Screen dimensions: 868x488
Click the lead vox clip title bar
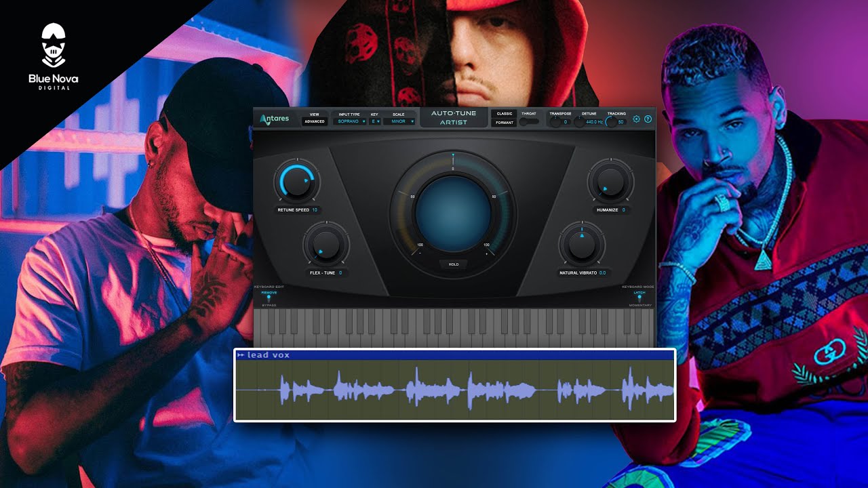[x=454, y=355]
